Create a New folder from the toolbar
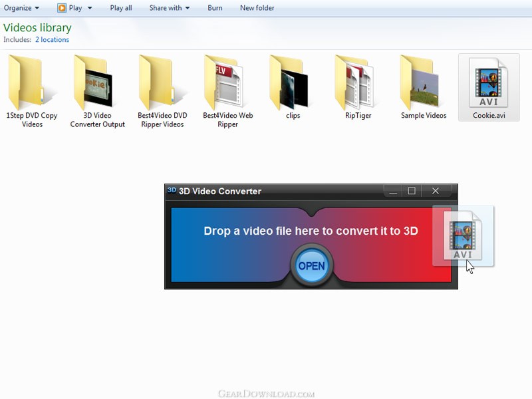532x399 pixels. click(x=257, y=8)
